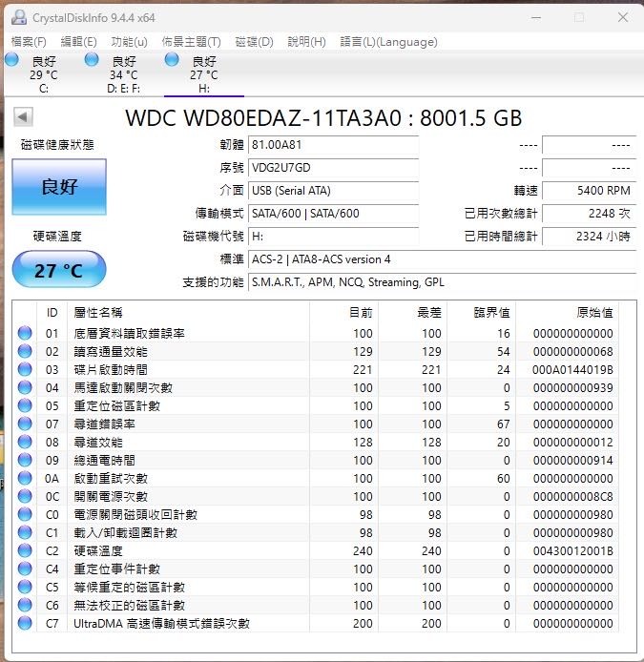Click status orb for attribute 07
Screen dimensions: 644x662
pyautogui.click(x=25, y=424)
